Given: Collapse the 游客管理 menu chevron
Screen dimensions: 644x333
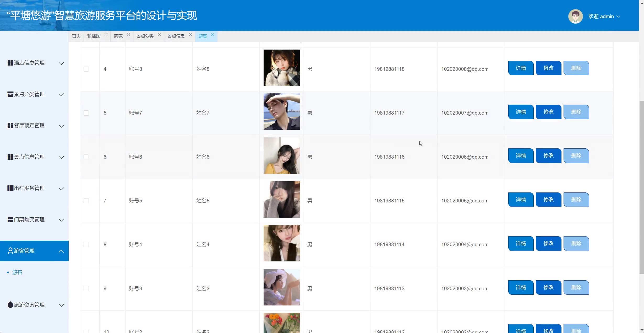Looking at the screenshot, I should pos(61,251).
